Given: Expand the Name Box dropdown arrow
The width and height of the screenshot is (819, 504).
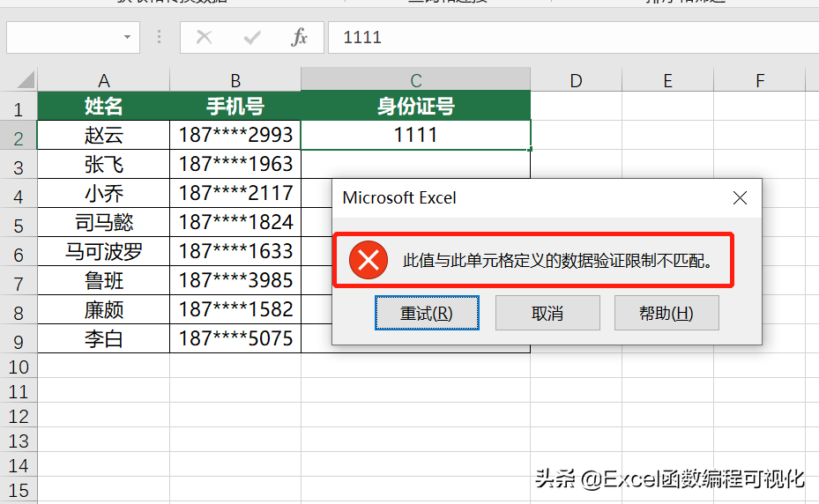Looking at the screenshot, I should pyautogui.click(x=127, y=37).
